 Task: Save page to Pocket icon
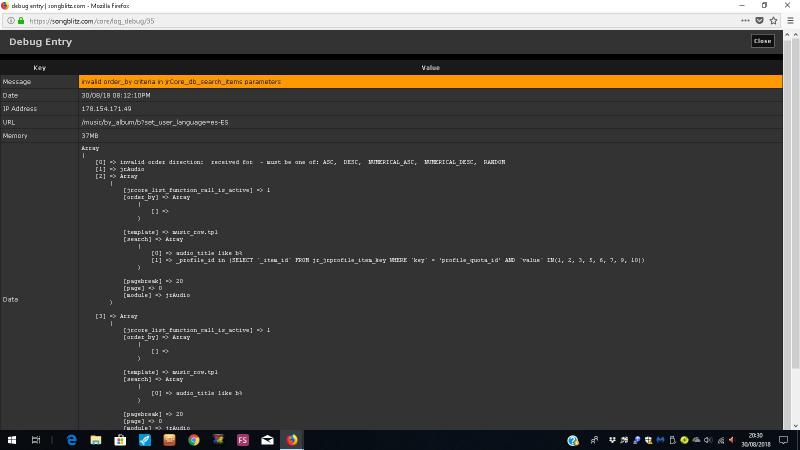tap(759, 21)
